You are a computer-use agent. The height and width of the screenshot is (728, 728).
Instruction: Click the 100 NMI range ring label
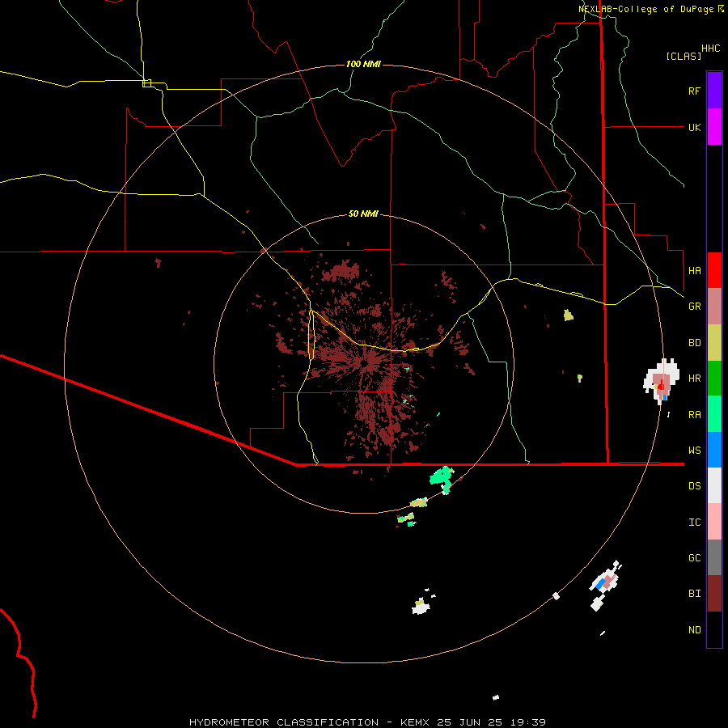pos(363,64)
